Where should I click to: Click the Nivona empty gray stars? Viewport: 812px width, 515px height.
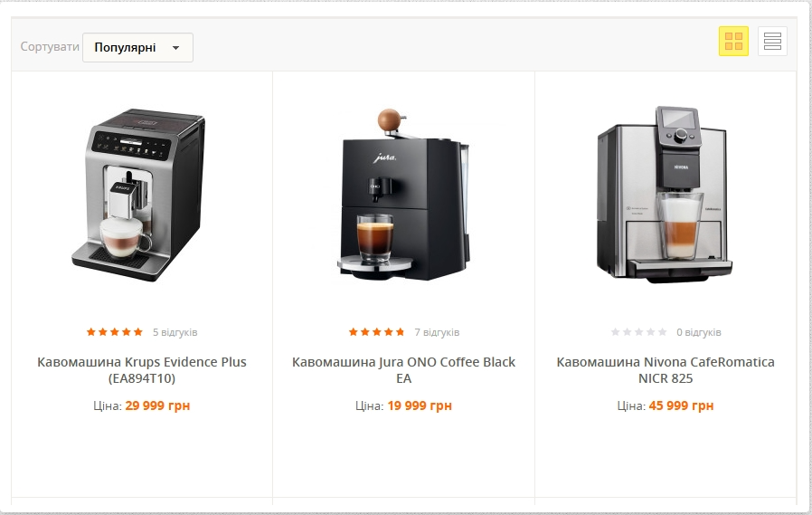(x=638, y=331)
